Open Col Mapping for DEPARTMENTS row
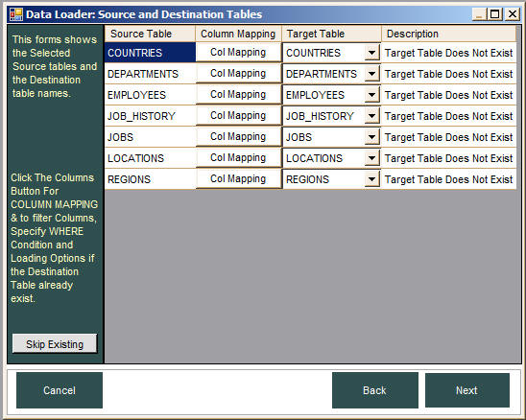 238,74
